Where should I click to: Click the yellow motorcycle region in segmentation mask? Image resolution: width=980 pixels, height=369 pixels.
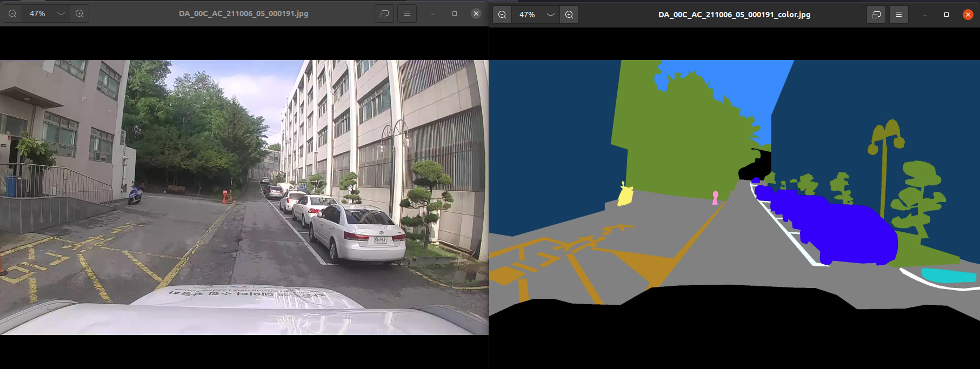[x=625, y=196]
